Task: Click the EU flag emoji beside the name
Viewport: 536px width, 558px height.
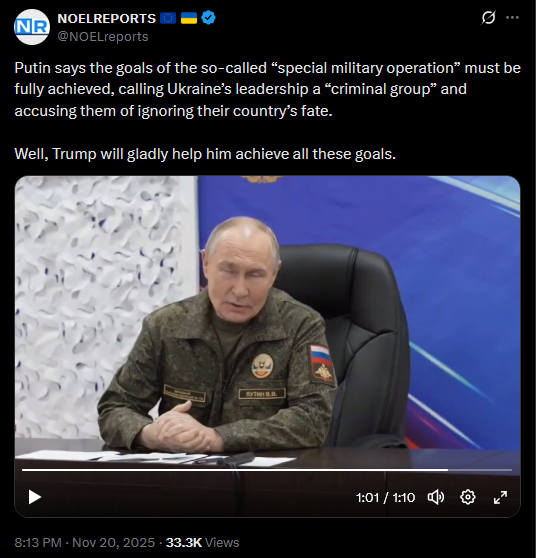Action: click(168, 18)
